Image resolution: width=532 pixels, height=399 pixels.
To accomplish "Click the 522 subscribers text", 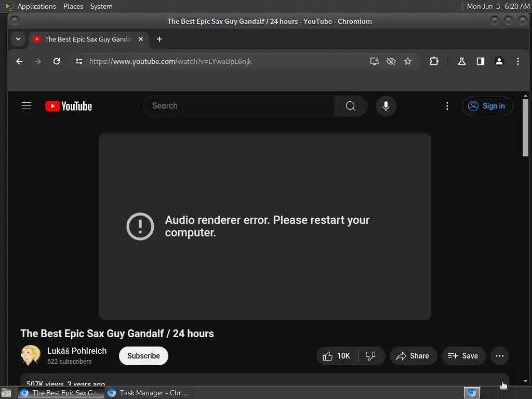I will click(x=70, y=362).
